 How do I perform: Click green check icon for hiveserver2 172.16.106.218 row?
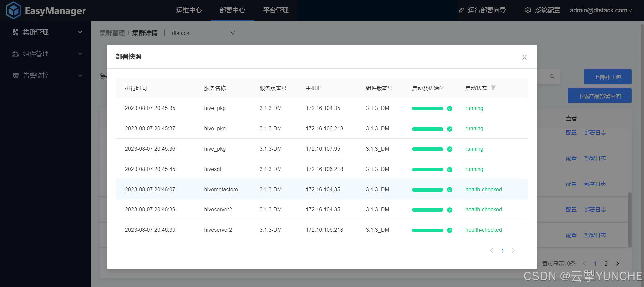pyautogui.click(x=450, y=230)
